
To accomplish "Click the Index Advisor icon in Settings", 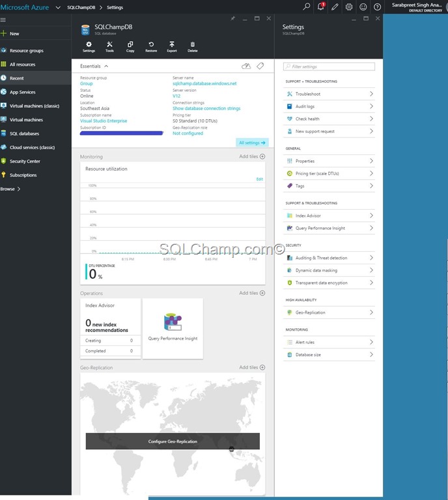I will pyautogui.click(x=290, y=215).
